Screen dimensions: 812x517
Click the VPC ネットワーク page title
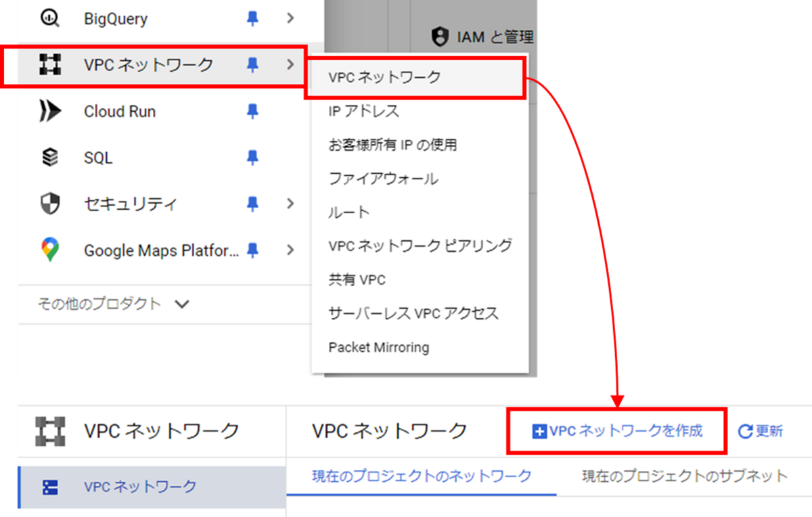click(389, 431)
